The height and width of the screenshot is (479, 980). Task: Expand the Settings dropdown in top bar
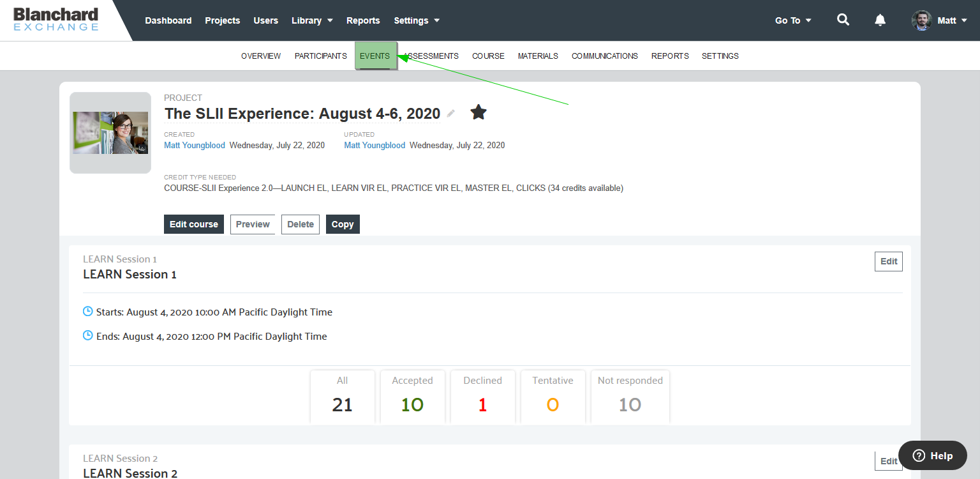pos(417,20)
